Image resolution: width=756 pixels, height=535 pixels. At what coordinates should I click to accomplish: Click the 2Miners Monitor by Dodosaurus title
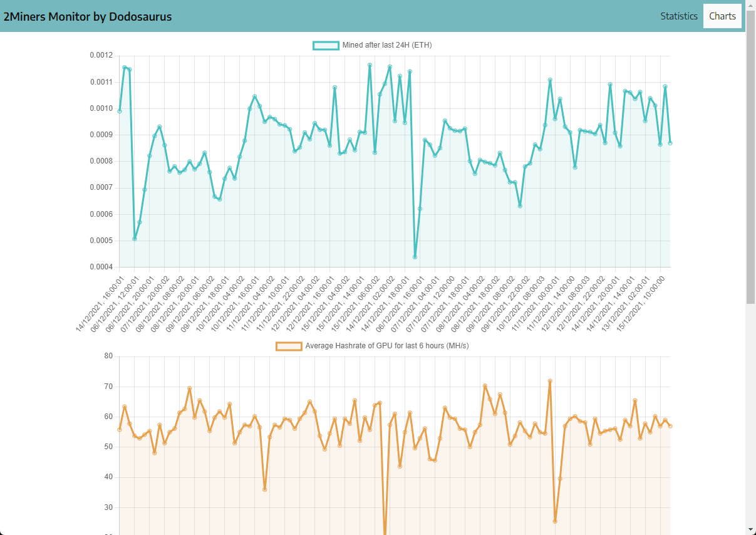[88, 17]
